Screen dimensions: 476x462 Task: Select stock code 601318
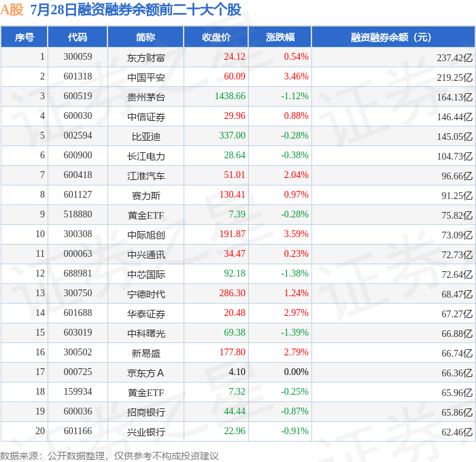coord(78,77)
